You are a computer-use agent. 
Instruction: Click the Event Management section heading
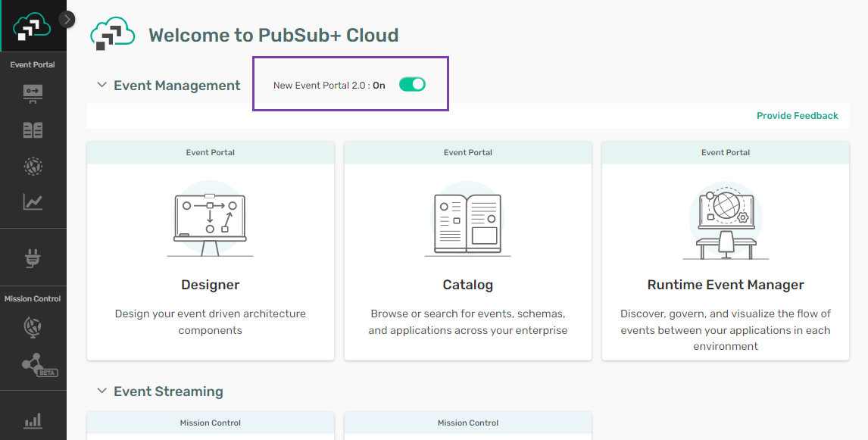click(177, 86)
